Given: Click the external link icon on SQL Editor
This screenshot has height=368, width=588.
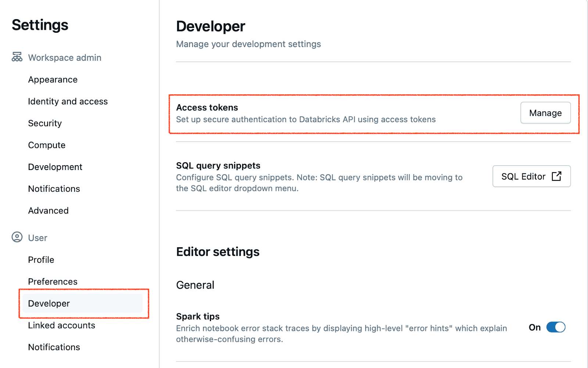Looking at the screenshot, I should (556, 176).
